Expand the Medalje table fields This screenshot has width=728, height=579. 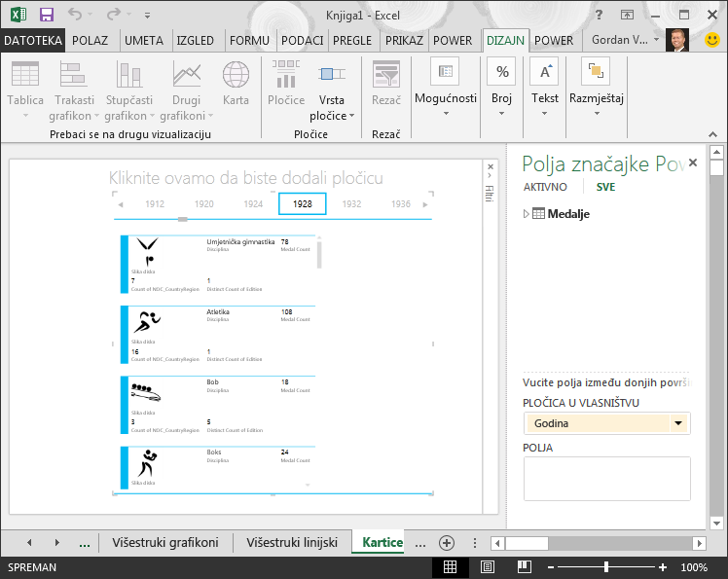[x=526, y=214]
